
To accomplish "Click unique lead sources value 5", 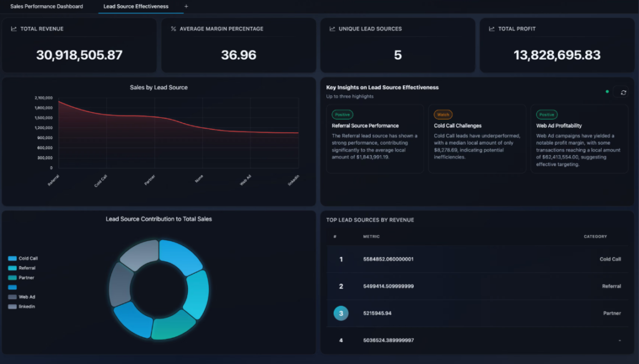I will pyautogui.click(x=398, y=55).
